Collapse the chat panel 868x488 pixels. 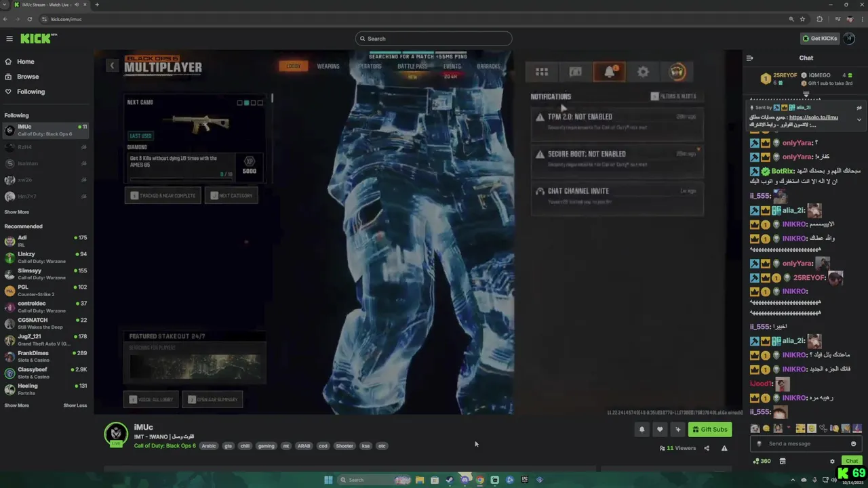[x=750, y=58]
